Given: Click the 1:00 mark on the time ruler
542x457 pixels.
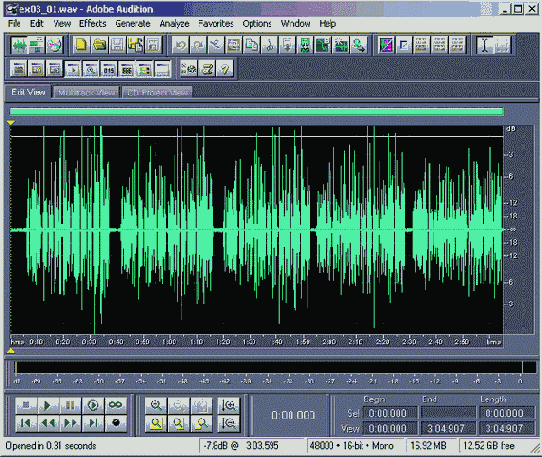Looking at the screenshot, I should [x=169, y=342].
